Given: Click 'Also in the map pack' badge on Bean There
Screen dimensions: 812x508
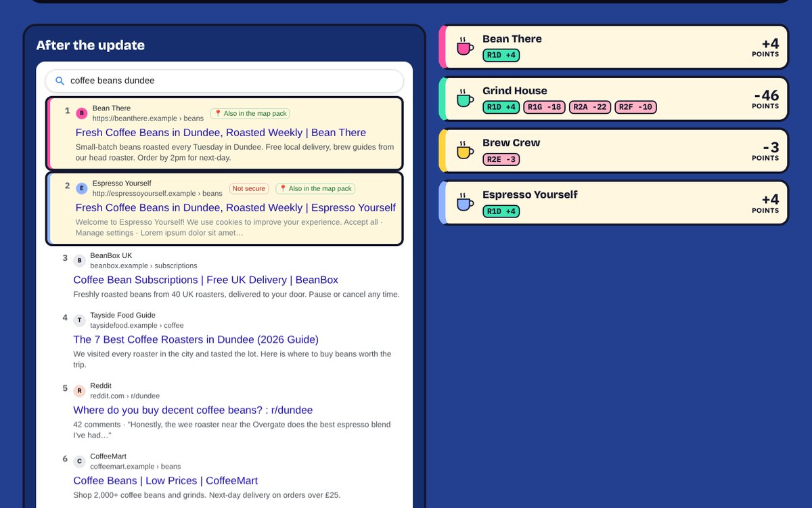Looking at the screenshot, I should click(x=250, y=114).
